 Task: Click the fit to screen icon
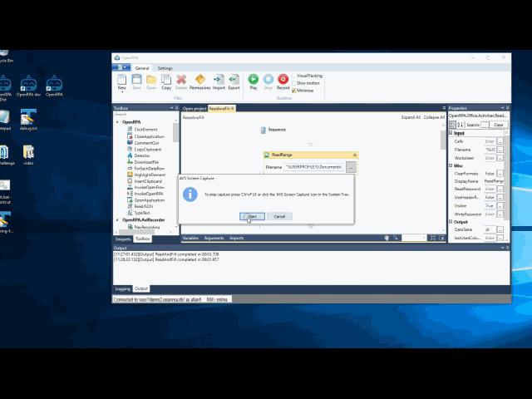[x=433, y=238]
